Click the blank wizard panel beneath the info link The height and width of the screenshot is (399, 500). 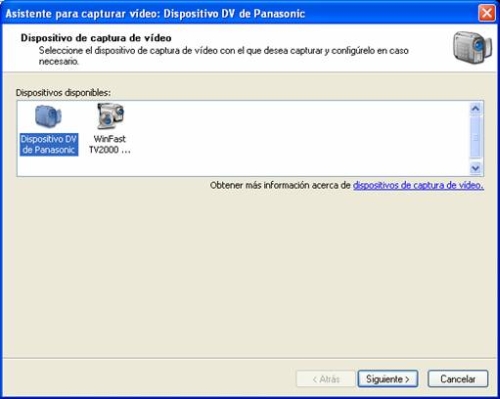(x=250, y=273)
